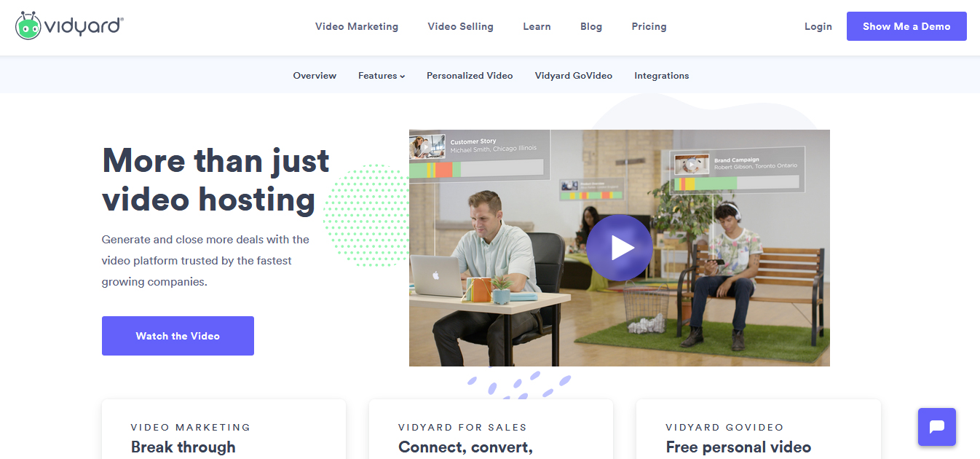
Task: Click the Login link
Action: click(x=818, y=26)
